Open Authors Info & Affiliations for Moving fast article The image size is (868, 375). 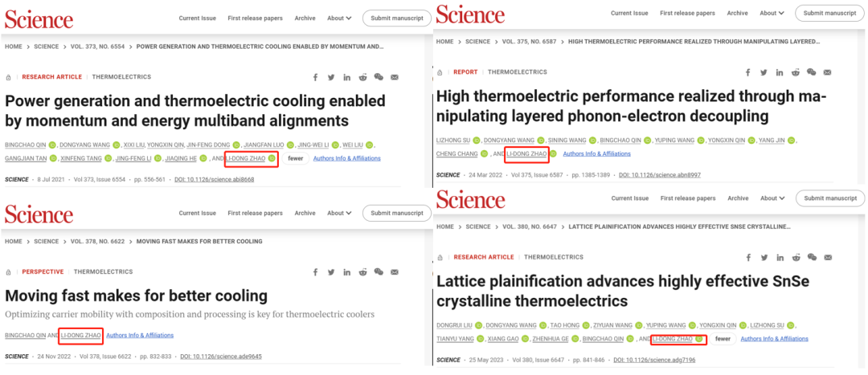140,335
